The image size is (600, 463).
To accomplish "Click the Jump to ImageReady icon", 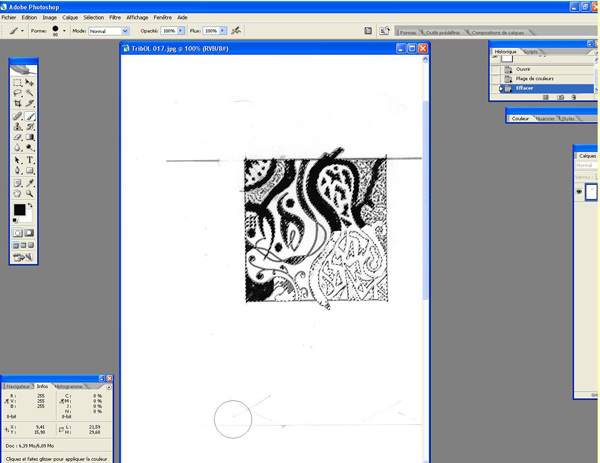I will pos(23,257).
